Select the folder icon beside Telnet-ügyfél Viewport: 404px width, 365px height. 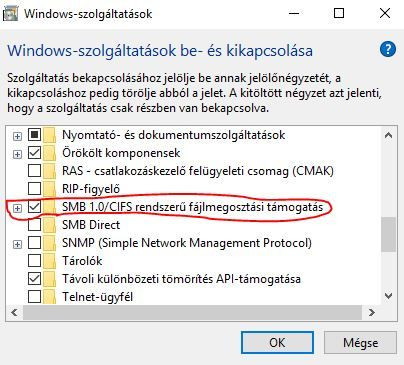click(x=50, y=296)
